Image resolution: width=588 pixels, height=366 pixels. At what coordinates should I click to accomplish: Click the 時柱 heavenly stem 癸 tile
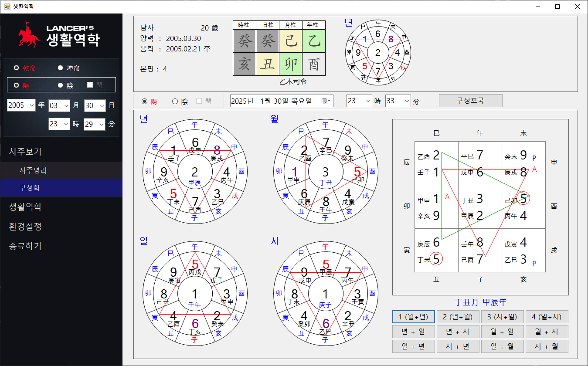tap(245, 41)
